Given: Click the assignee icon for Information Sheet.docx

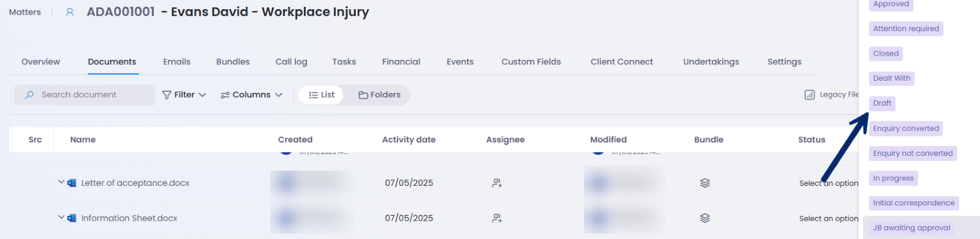Looking at the screenshot, I should tap(497, 218).
